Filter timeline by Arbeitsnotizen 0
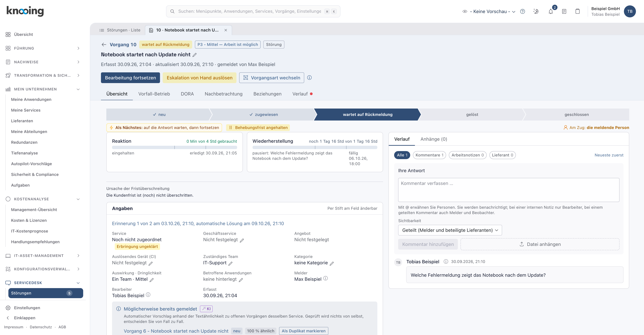This screenshot has width=644, height=335. pyautogui.click(x=468, y=155)
